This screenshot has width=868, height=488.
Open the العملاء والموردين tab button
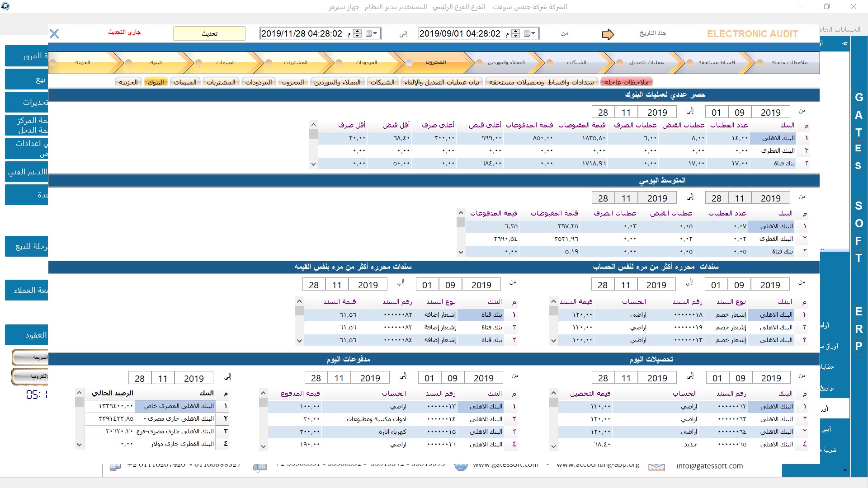tap(337, 82)
